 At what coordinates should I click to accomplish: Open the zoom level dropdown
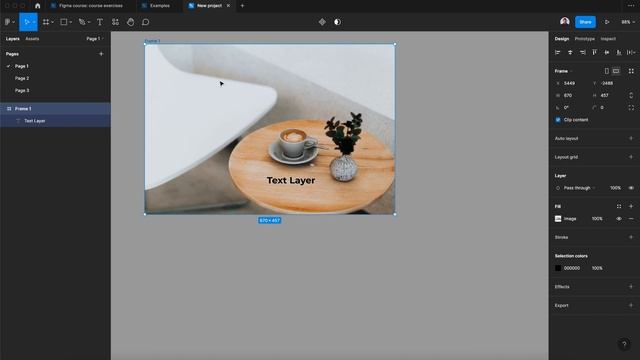click(x=628, y=22)
